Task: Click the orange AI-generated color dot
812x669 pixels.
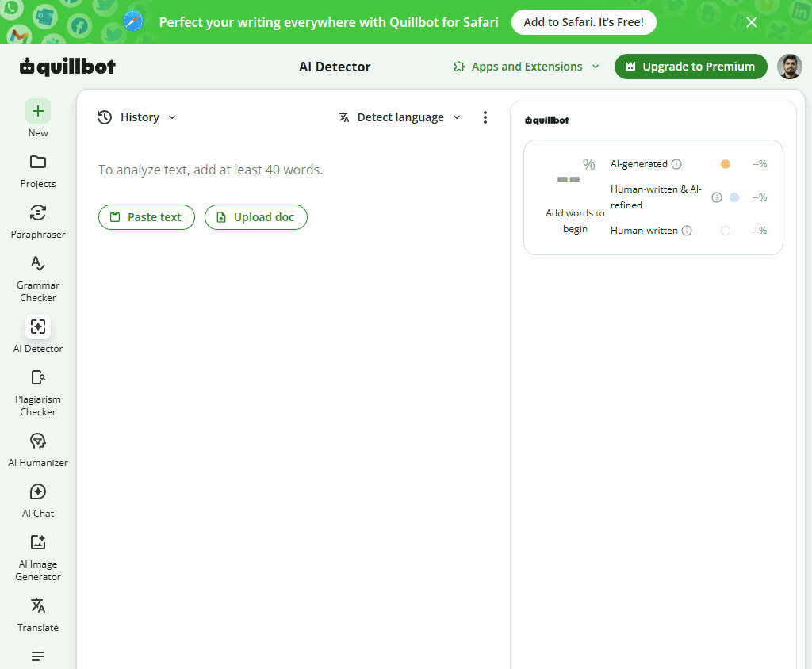Action: [726, 164]
